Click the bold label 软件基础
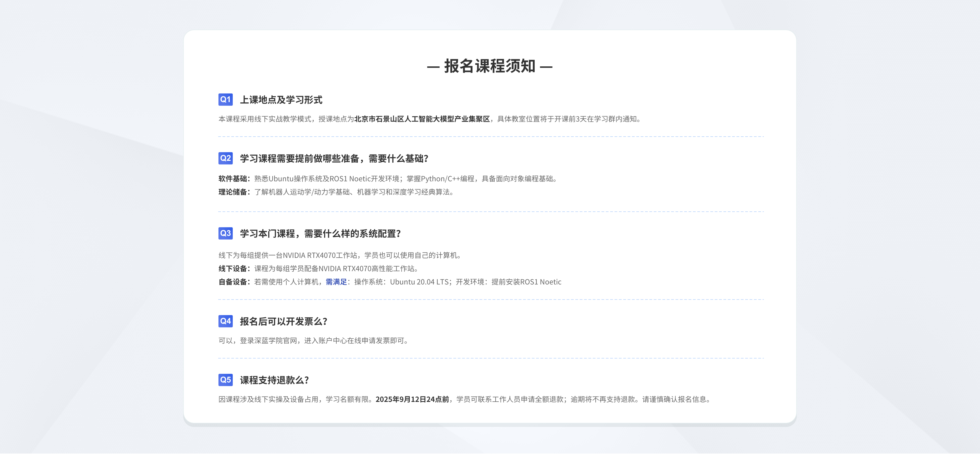The height and width of the screenshot is (454, 980). pos(233,178)
